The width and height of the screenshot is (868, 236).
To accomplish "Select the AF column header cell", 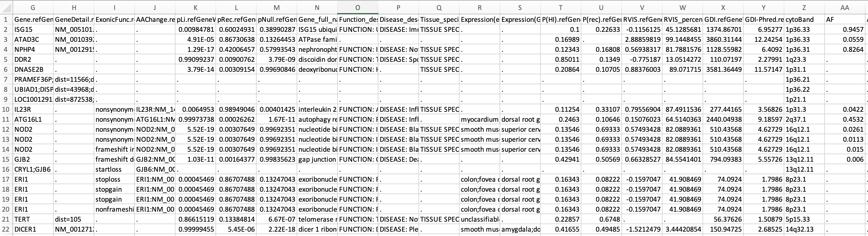I will pos(845,20).
